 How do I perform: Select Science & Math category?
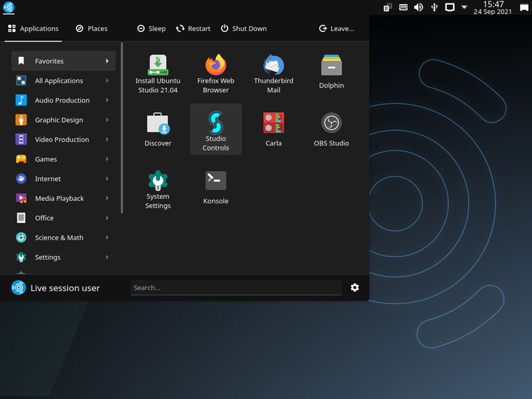pyautogui.click(x=64, y=238)
